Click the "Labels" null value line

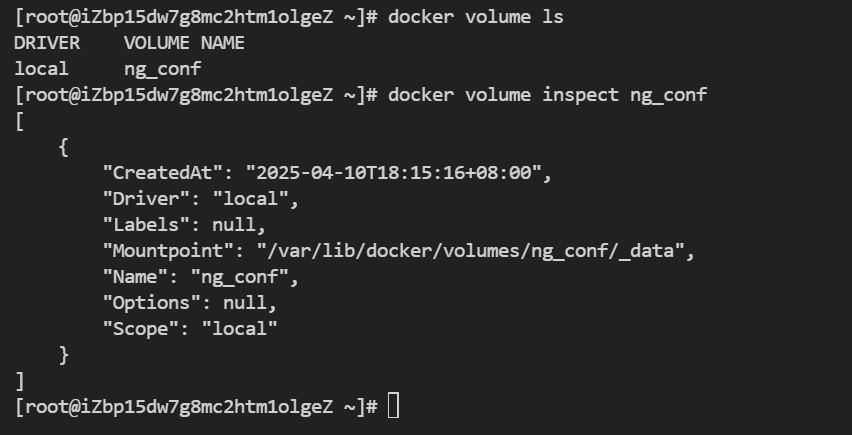(184, 225)
